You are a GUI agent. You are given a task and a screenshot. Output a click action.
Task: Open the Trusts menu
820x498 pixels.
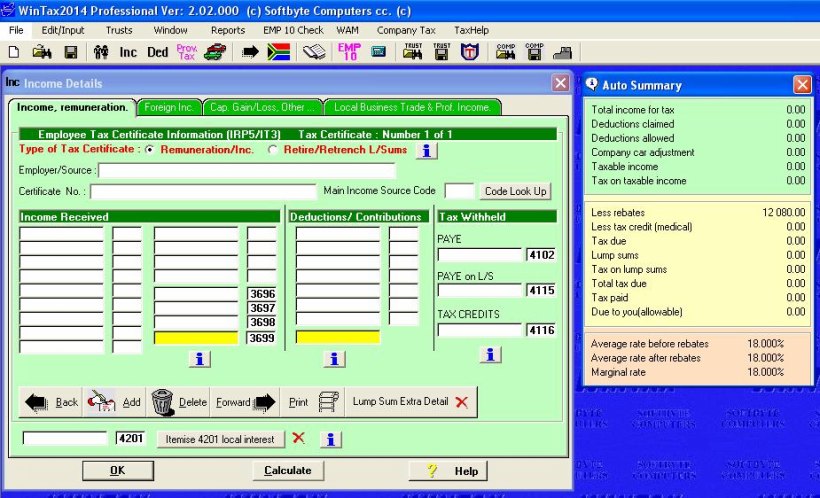119,30
